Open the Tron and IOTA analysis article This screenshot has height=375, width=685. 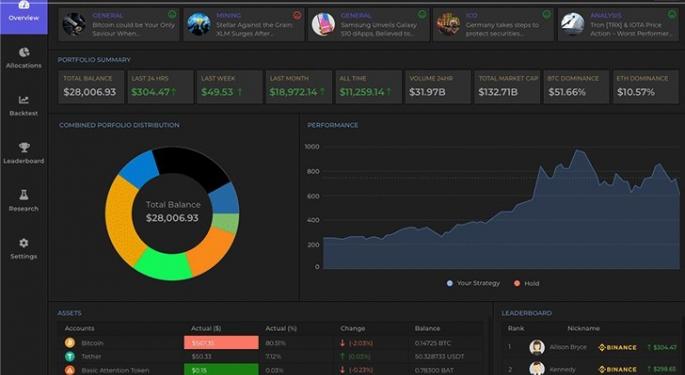(x=618, y=24)
